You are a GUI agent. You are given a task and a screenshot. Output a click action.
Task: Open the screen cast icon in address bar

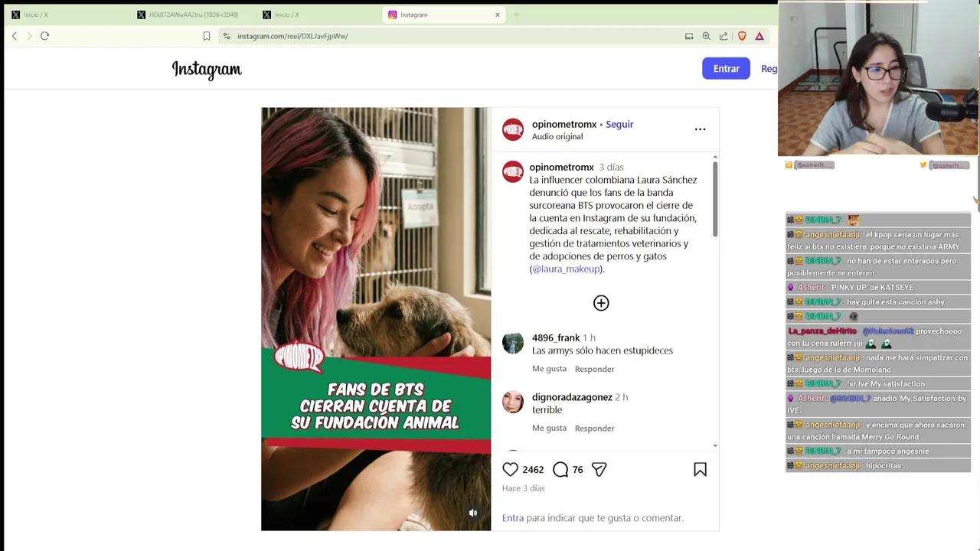(x=689, y=36)
